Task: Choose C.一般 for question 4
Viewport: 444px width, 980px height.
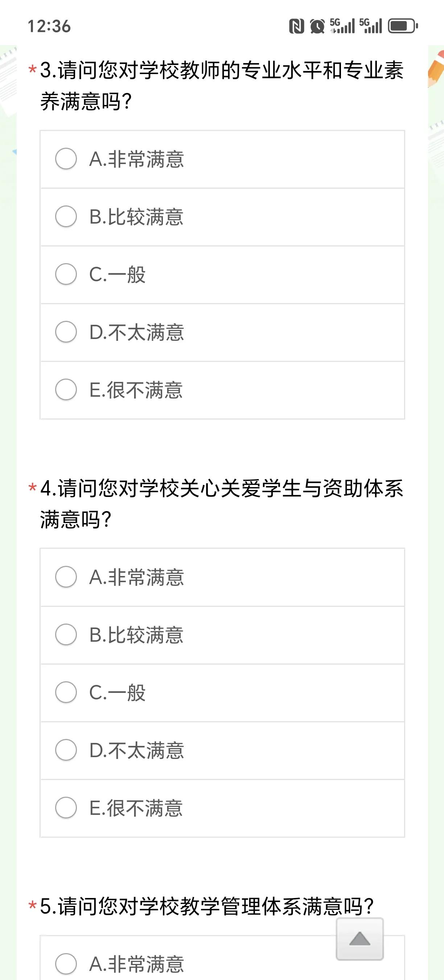Action: pos(222,693)
